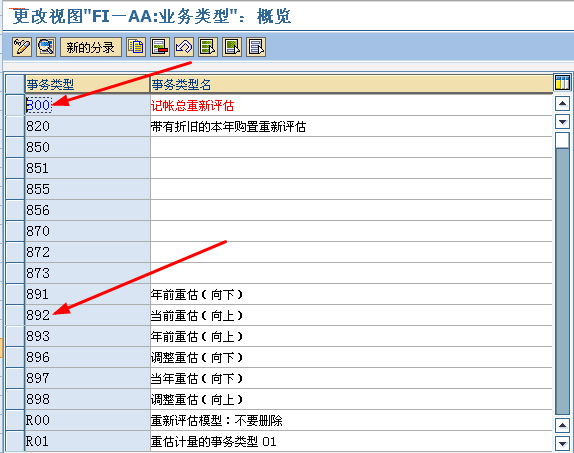
Task: Click the select all entries icon
Action: [208, 47]
